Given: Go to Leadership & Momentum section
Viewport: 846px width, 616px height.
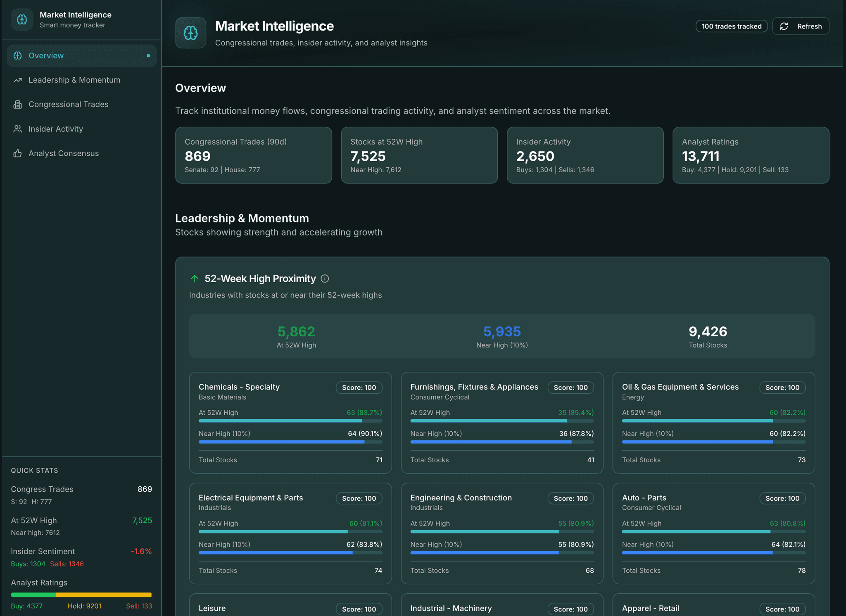Looking at the screenshot, I should click(x=82, y=80).
